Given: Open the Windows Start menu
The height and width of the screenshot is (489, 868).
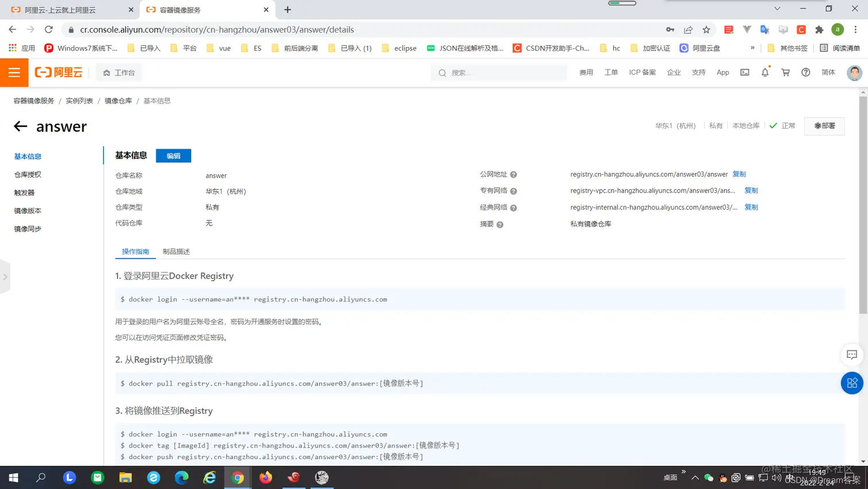Looking at the screenshot, I should tap(13, 478).
